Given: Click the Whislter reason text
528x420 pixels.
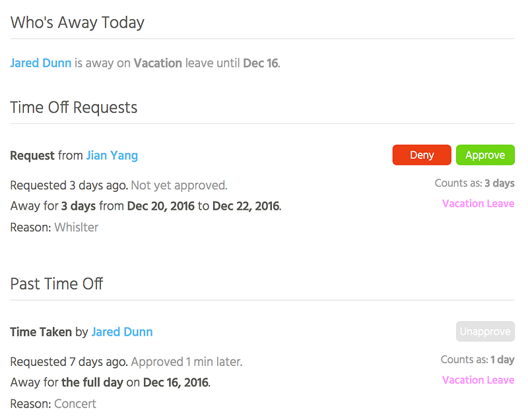Looking at the screenshot, I should [x=76, y=227].
